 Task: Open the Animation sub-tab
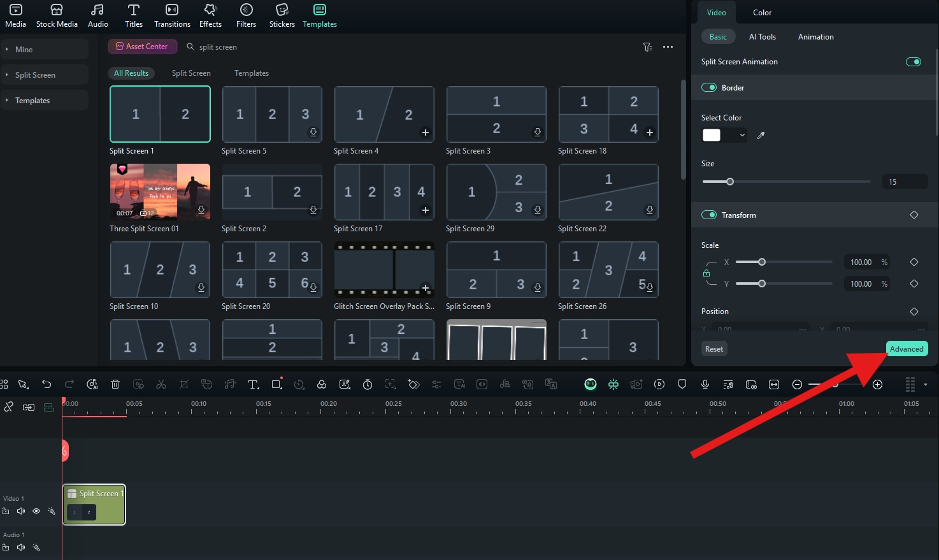coord(815,36)
